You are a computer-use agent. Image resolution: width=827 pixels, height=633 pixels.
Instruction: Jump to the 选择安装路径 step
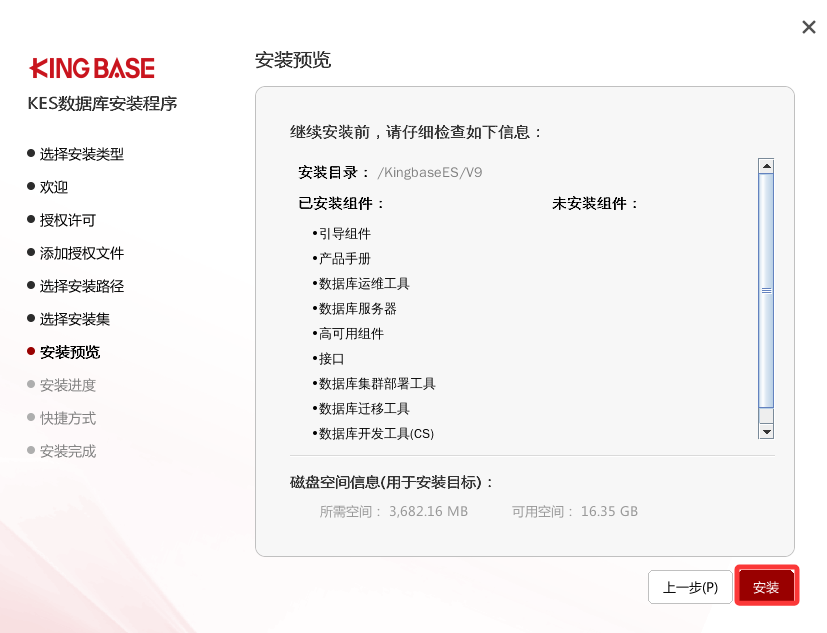[81, 286]
